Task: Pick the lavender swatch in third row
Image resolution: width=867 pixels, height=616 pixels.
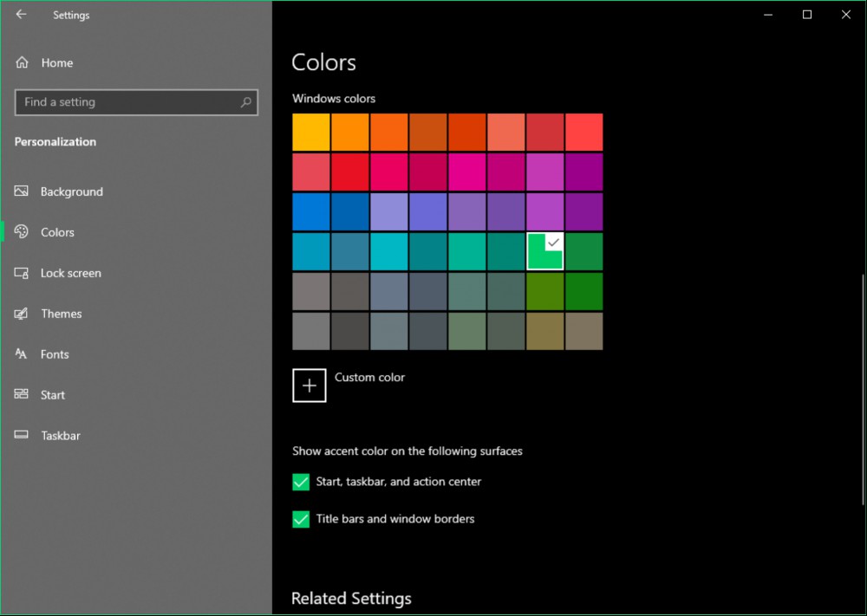Action: click(389, 211)
